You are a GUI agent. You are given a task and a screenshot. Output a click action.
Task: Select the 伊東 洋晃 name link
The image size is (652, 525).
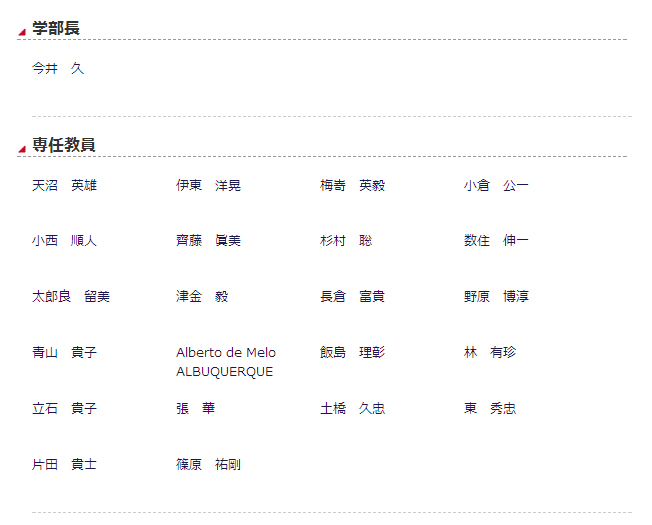(x=208, y=185)
